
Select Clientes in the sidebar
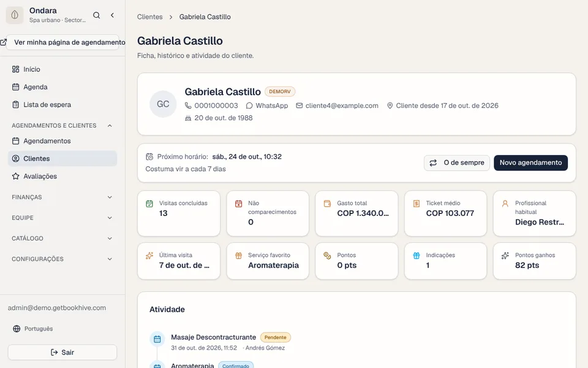pyautogui.click(x=62, y=158)
